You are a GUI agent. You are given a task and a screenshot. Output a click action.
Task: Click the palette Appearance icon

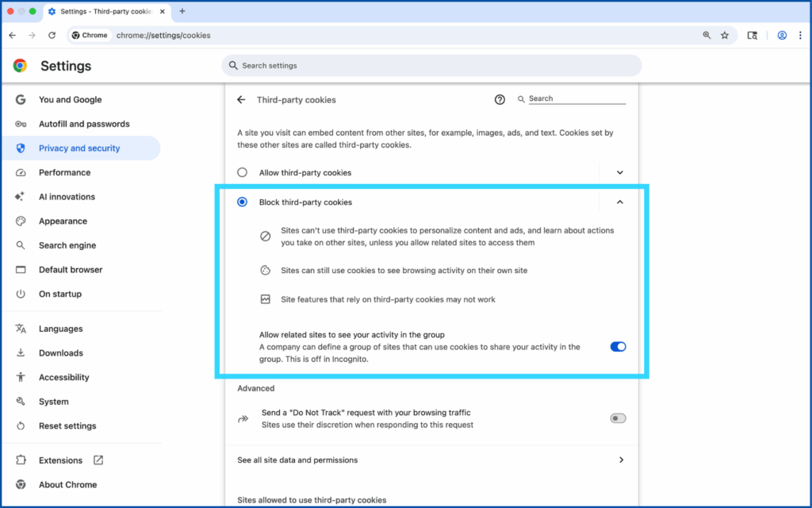[20, 221]
